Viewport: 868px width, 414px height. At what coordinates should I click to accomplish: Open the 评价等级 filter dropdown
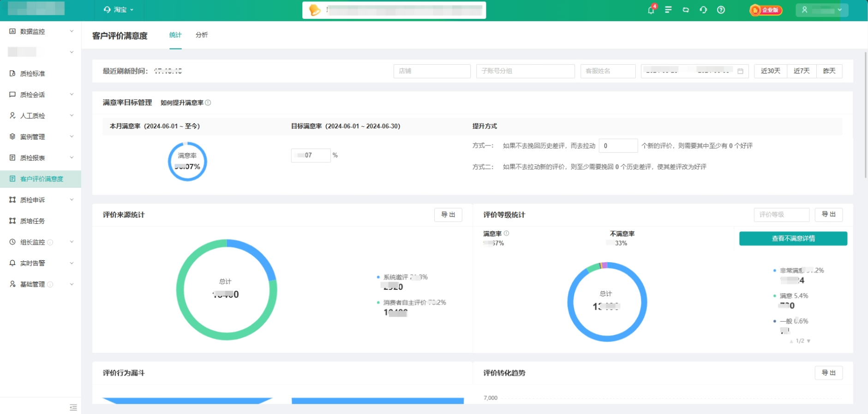[782, 215]
